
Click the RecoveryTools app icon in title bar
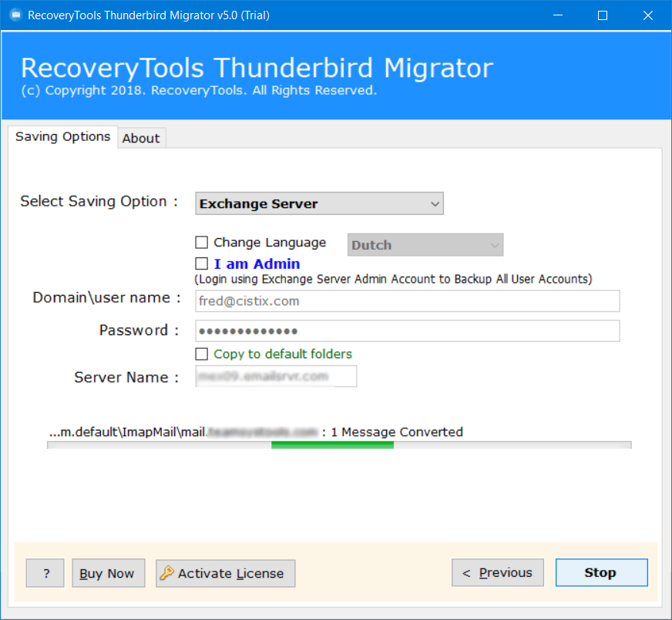point(16,15)
